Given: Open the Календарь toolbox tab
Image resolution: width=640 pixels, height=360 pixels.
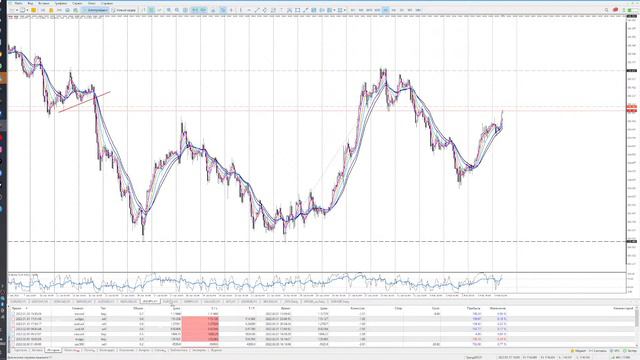Looking at the screenshot, I should click(x=107, y=350).
